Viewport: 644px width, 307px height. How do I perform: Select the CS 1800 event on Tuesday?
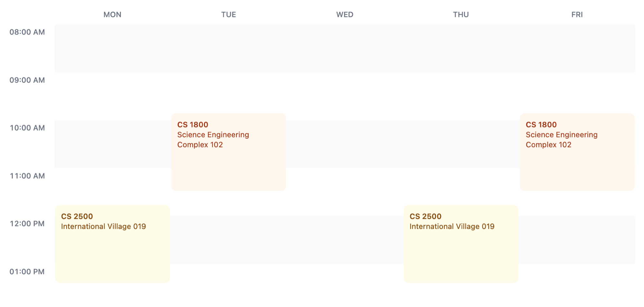[x=228, y=151]
